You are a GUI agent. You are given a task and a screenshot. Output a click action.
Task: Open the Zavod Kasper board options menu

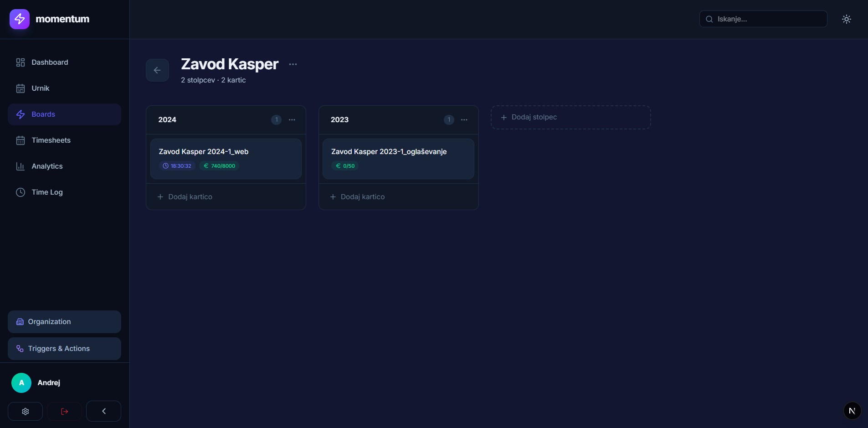293,64
